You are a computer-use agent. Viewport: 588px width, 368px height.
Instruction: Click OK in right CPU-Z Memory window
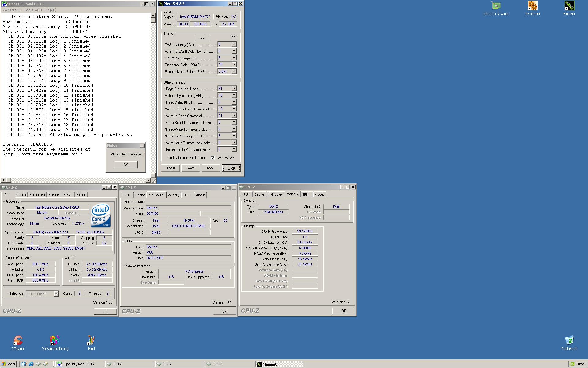(x=344, y=311)
